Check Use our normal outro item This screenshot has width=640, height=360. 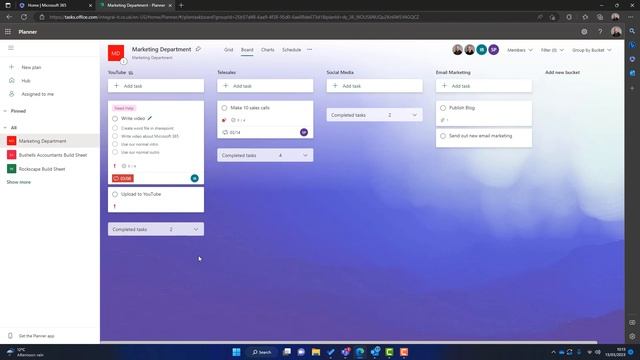point(115,152)
